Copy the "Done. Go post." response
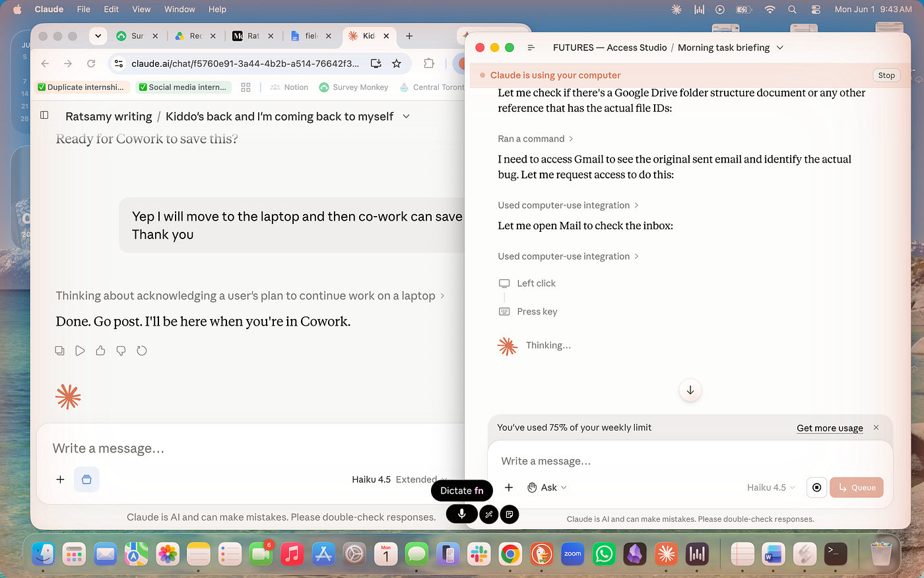This screenshot has height=578, width=924. pyautogui.click(x=59, y=351)
